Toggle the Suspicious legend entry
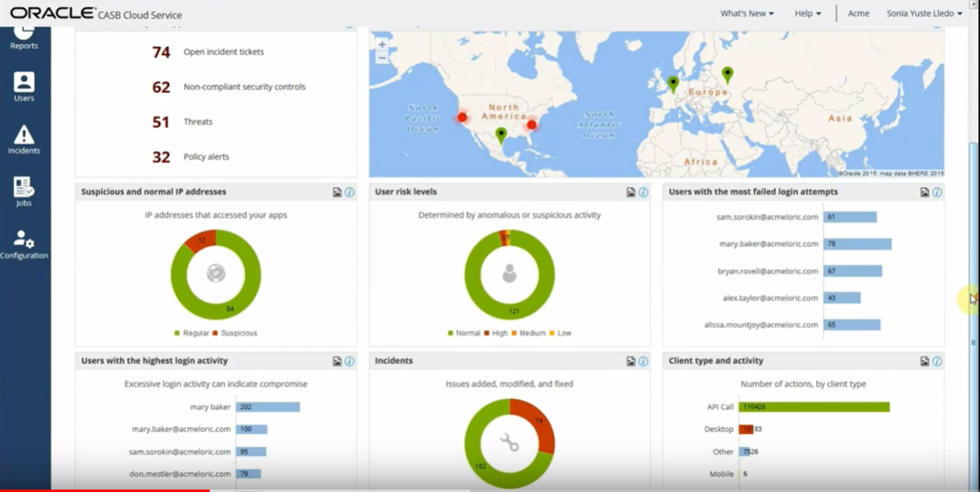The height and width of the screenshot is (492, 980). [x=235, y=333]
